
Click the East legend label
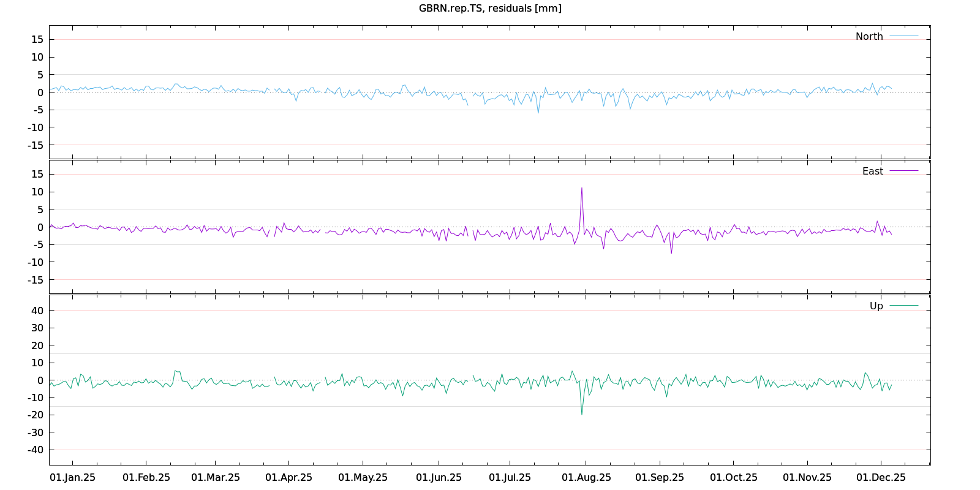coord(872,171)
